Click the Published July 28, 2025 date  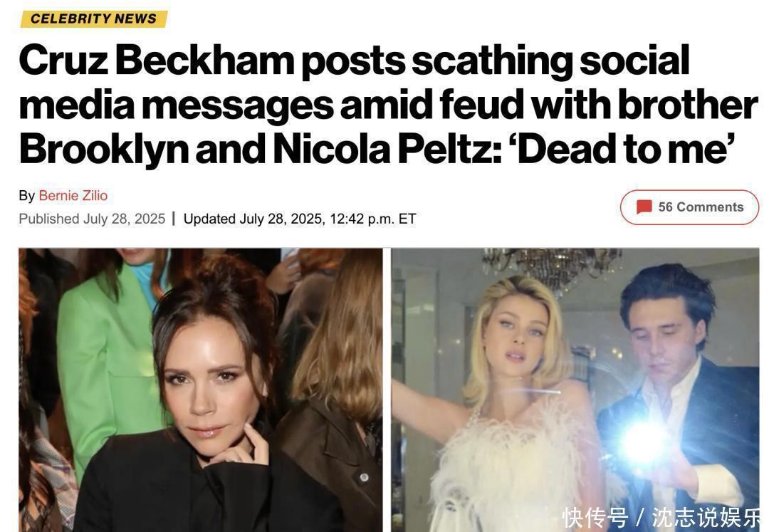click(x=92, y=219)
